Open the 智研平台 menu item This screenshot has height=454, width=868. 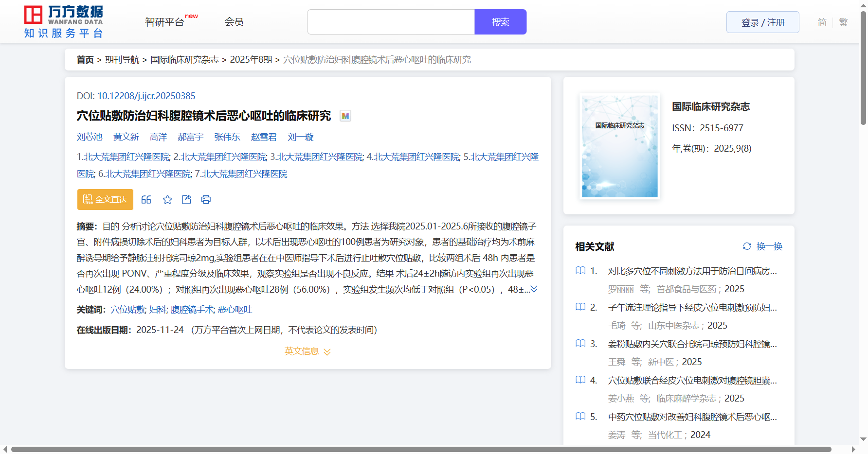coord(165,22)
